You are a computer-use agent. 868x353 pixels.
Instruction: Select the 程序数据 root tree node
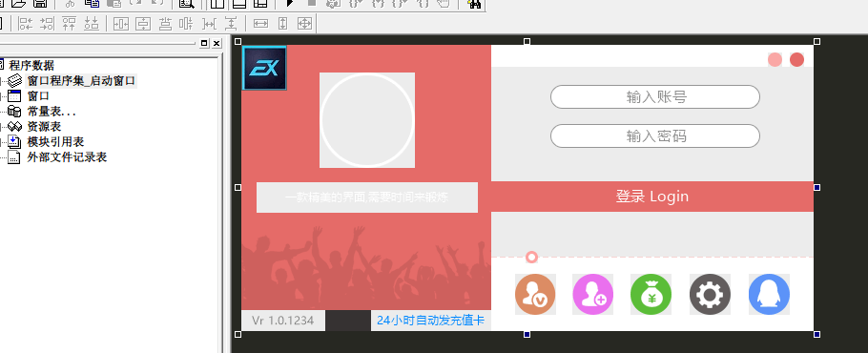(31, 65)
